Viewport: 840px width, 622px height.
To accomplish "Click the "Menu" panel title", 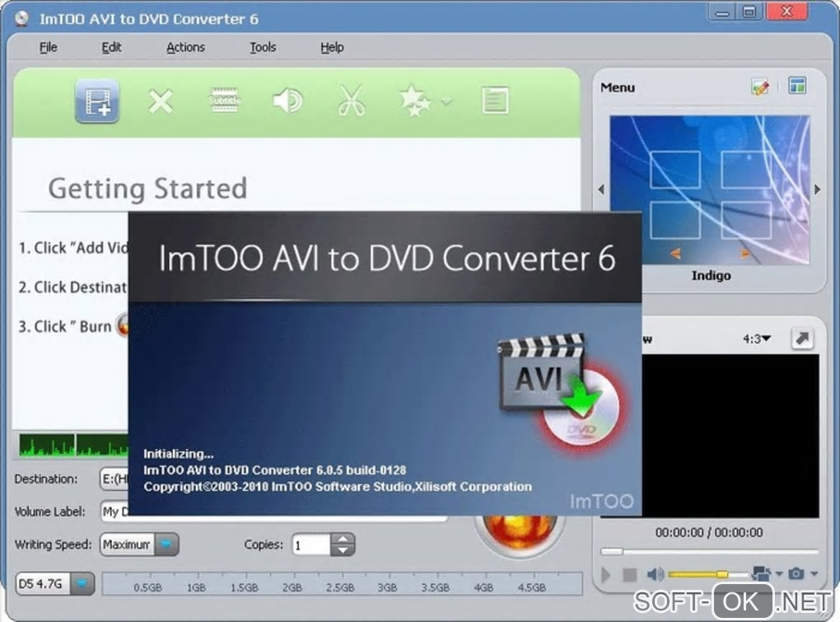I will (617, 87).
